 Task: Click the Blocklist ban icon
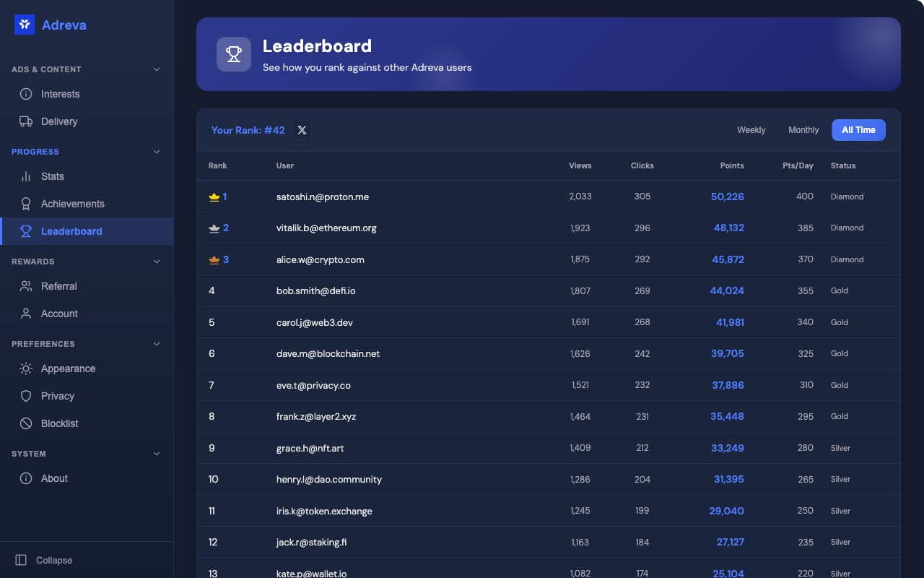tap(26, 423)
